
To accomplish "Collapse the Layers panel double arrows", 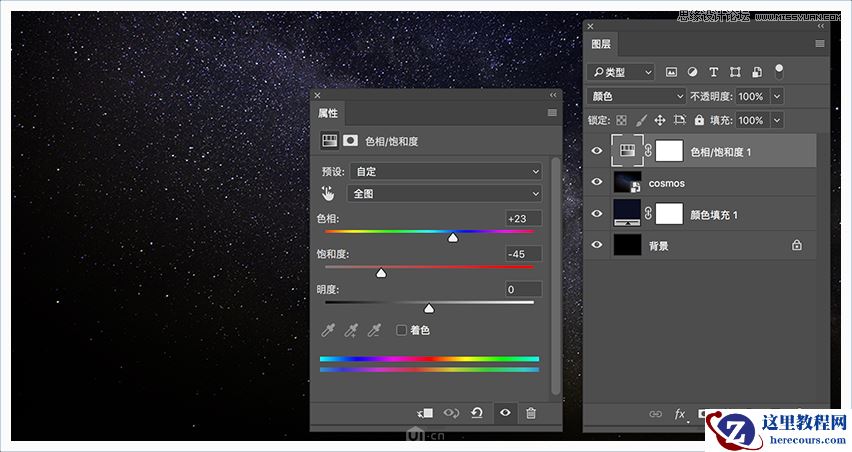I will 820,26.
